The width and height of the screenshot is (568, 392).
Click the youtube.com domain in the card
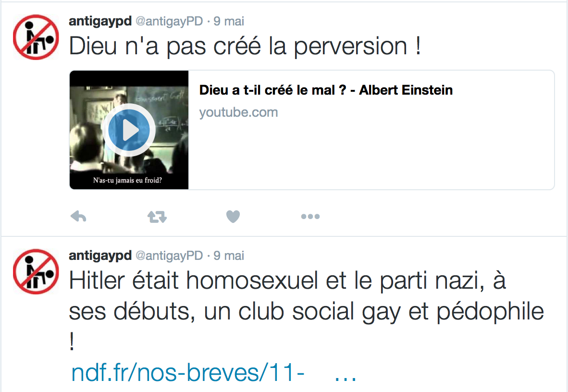tap(238, 112)
